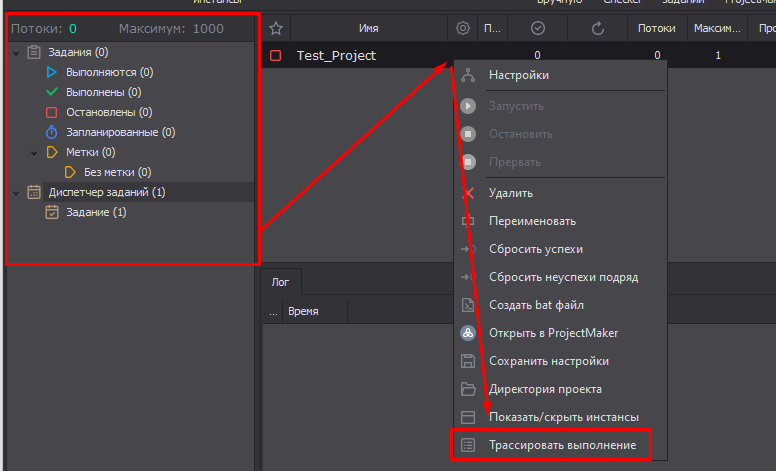Click the refresh attempts column header icon
Screen dimensions: 776x471
coord(598,29)
